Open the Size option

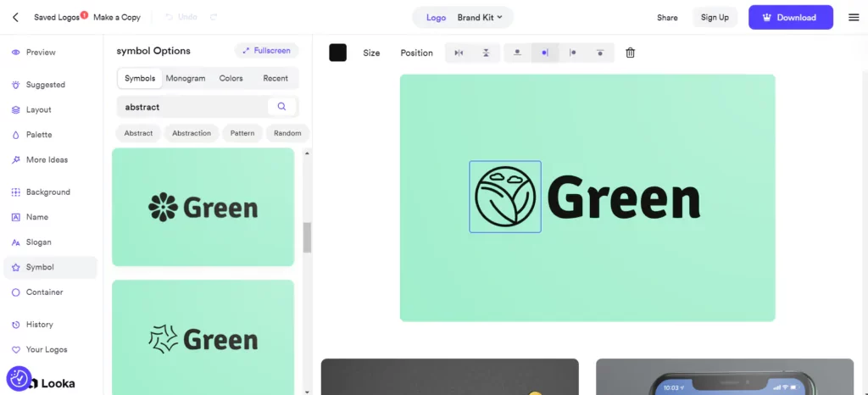(x=371, y=53)
